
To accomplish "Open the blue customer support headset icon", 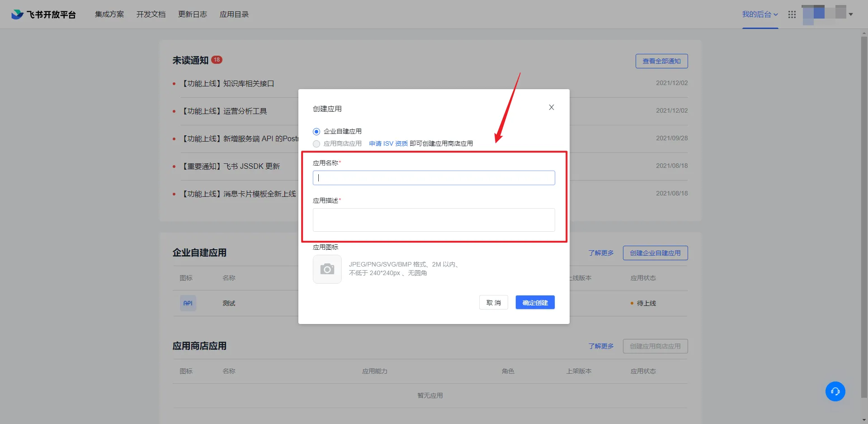I will point(835,391).
